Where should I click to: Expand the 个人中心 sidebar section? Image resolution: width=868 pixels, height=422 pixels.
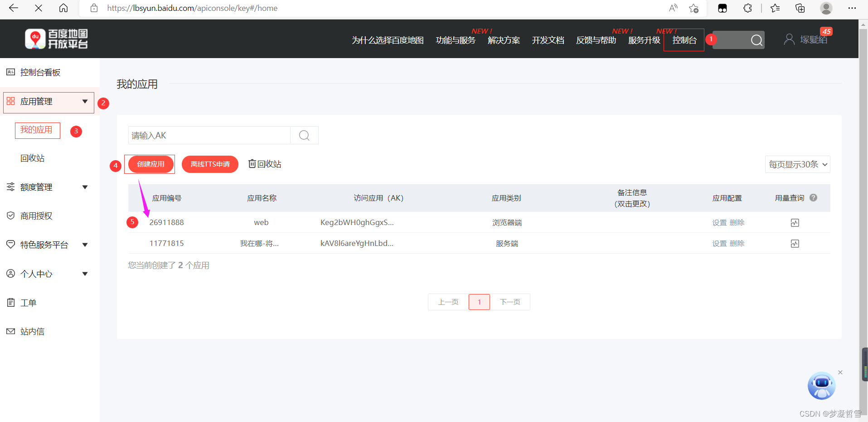click(x=84, y=273)
